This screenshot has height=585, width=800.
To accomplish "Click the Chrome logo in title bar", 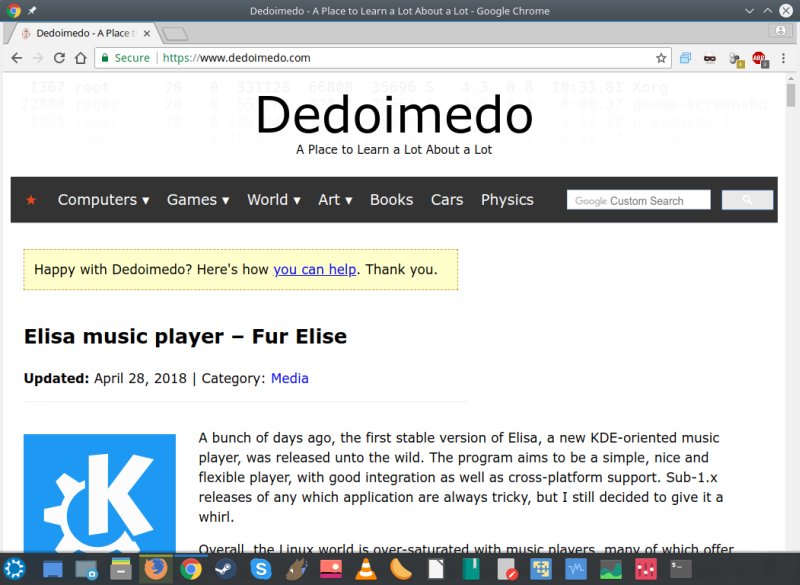I will pos(14,11).
